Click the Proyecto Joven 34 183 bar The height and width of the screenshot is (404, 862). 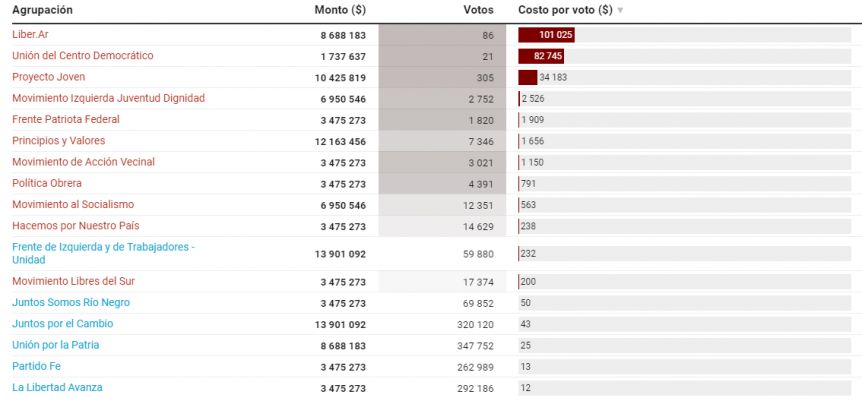528,78
